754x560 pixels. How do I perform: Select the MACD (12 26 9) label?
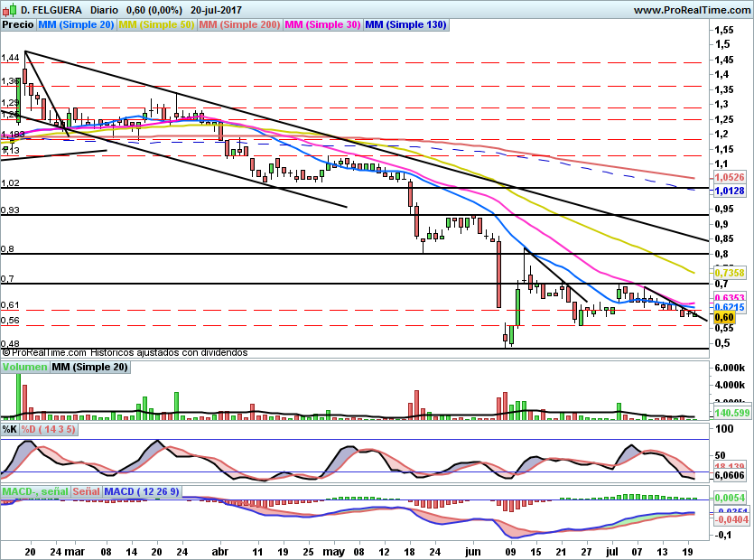142,491
